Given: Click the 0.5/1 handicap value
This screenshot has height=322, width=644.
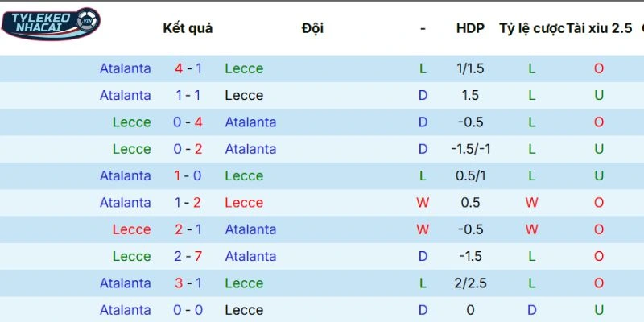Looking at the screenshot, I should pyautogui.click(x=470, y=175).
